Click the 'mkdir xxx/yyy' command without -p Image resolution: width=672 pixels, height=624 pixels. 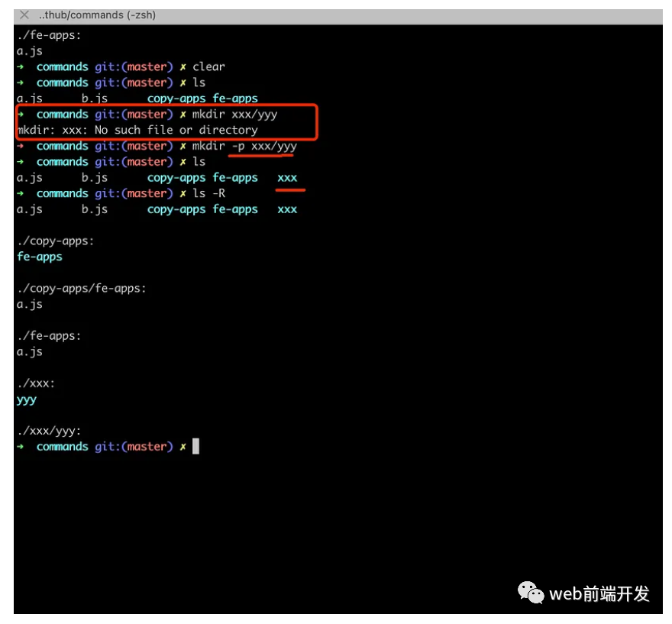(x=234, y=115)
